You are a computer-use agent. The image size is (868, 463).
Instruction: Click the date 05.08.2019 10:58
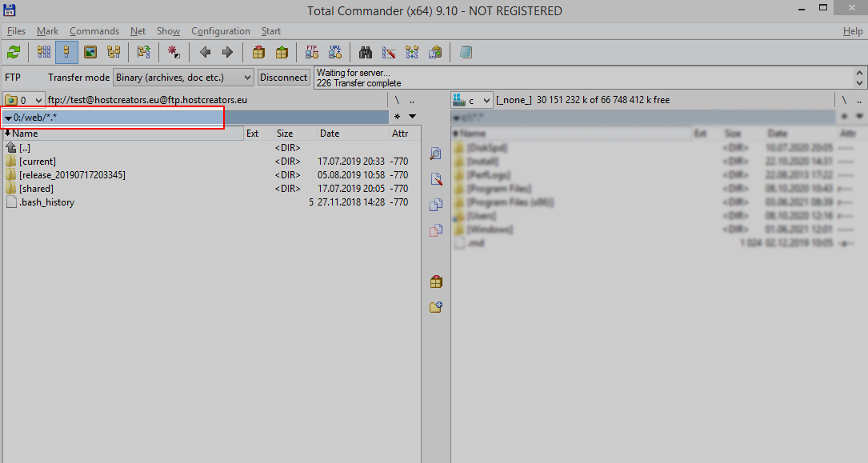[x=351, y=175]
